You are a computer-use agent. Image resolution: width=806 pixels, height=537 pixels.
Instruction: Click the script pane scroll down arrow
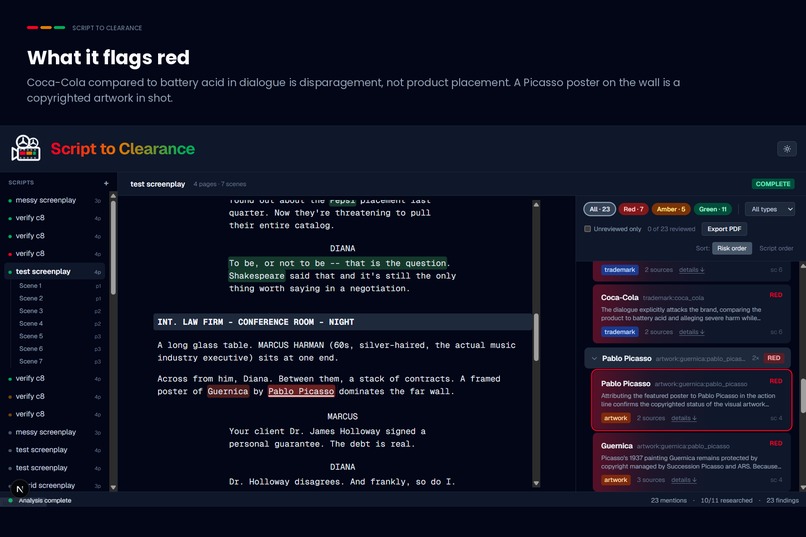point(536,483)
